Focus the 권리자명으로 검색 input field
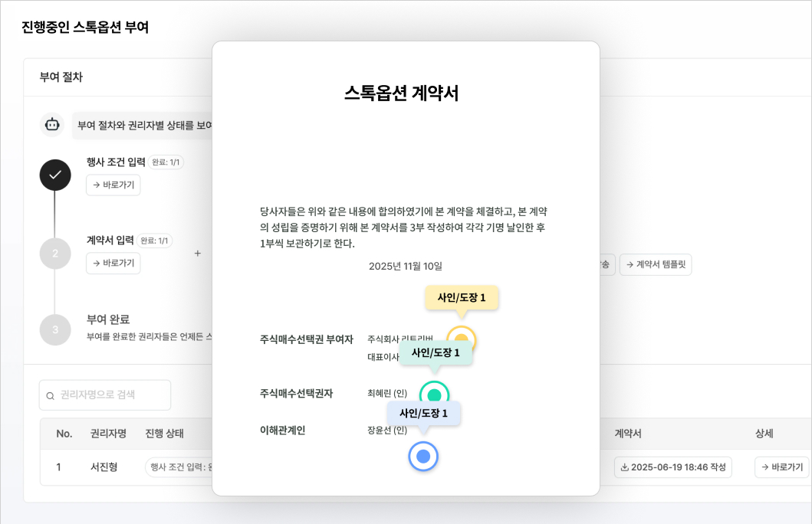Viewport: 812px width, 524px height. (111, 395)
